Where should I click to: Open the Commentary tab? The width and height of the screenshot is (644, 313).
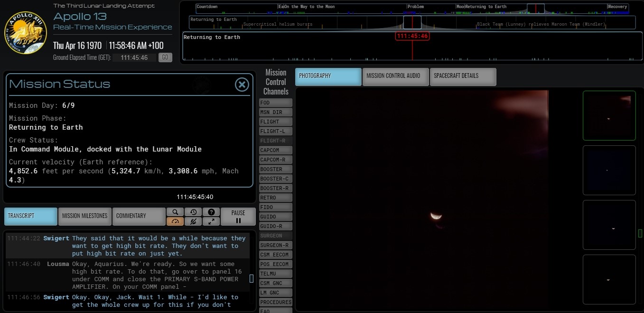139,216
